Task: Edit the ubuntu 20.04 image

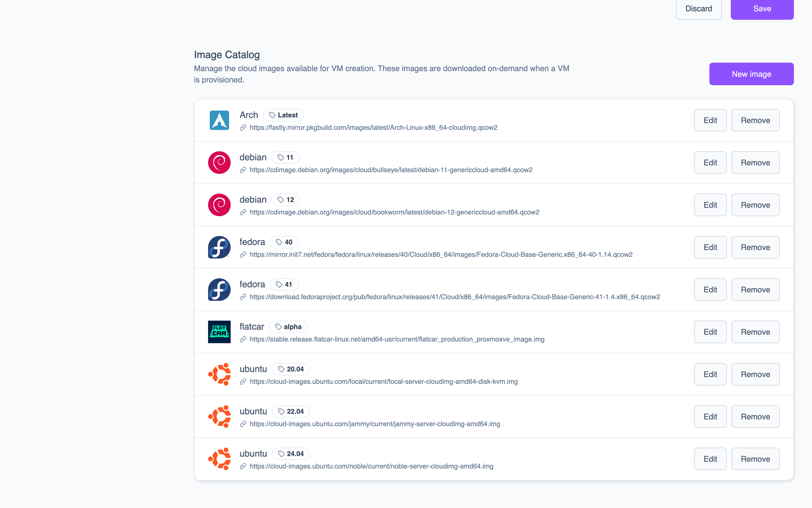Action: [710, 374]
